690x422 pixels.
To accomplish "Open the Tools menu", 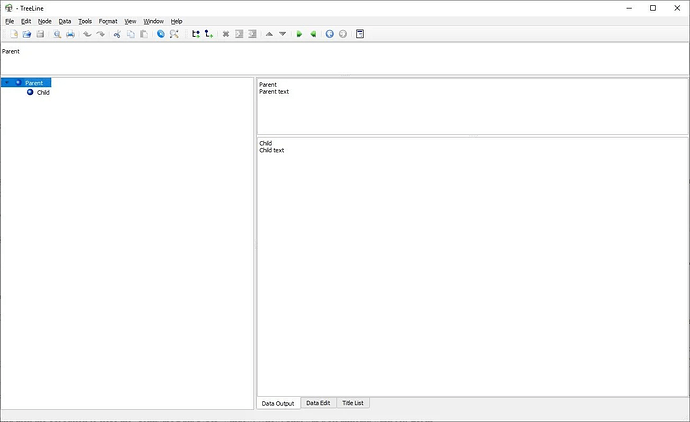I will (x=85, y=21).
